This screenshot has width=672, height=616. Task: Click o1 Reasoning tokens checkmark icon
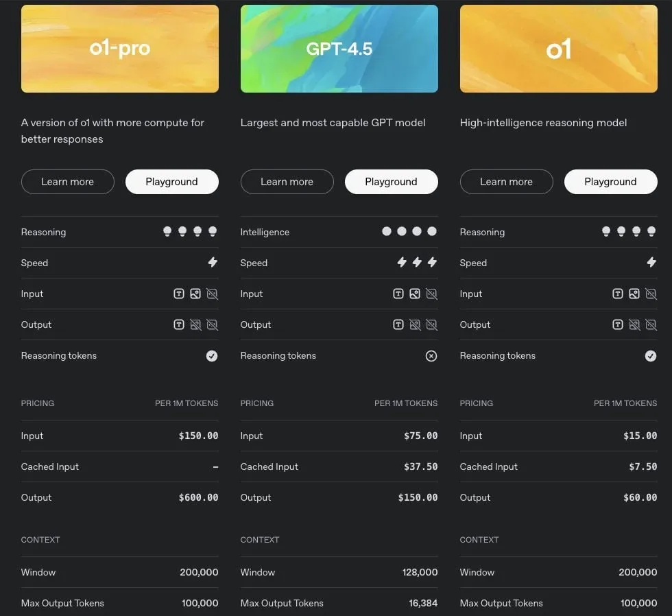pos(651,356)
